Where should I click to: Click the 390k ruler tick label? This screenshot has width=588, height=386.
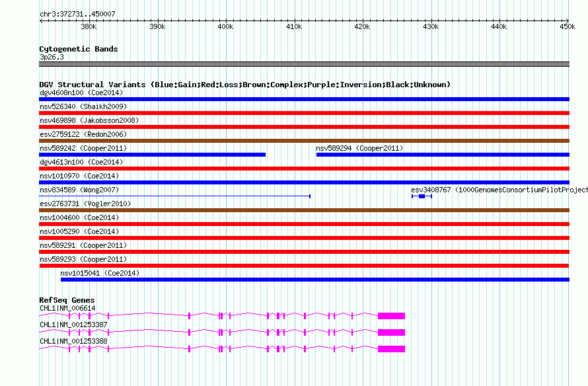(157, 26)
